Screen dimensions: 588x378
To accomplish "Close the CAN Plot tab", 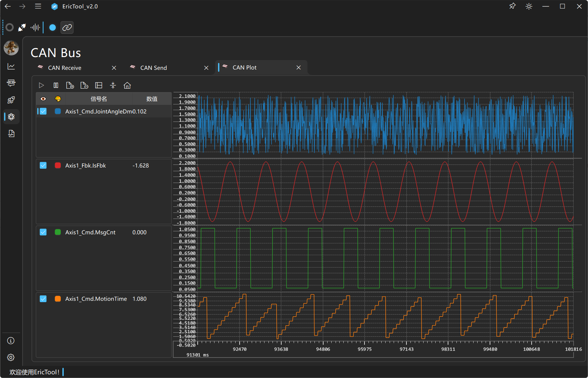I will point(298,68).
